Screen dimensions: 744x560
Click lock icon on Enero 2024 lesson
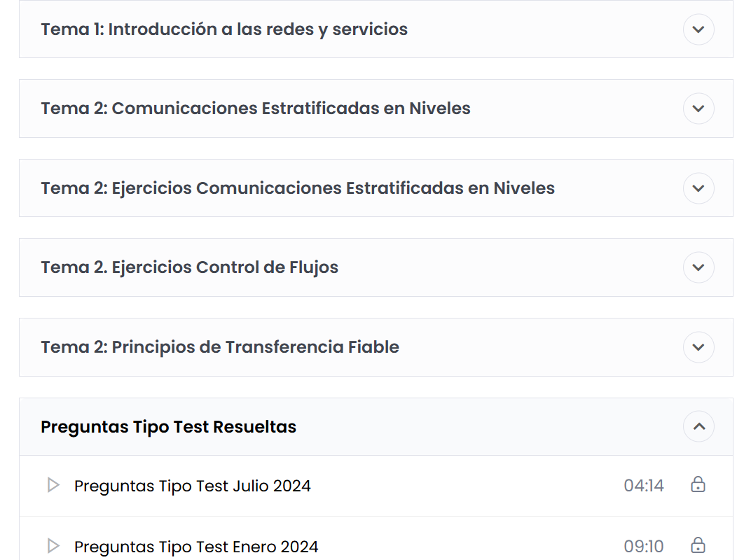[698, 545]
